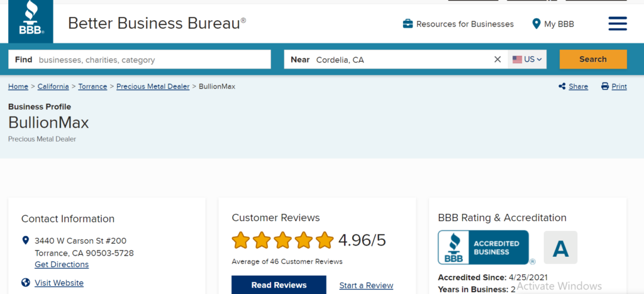Open the Torrance breadcrumb link
The image size is (644, 294).
click(92, 86)
